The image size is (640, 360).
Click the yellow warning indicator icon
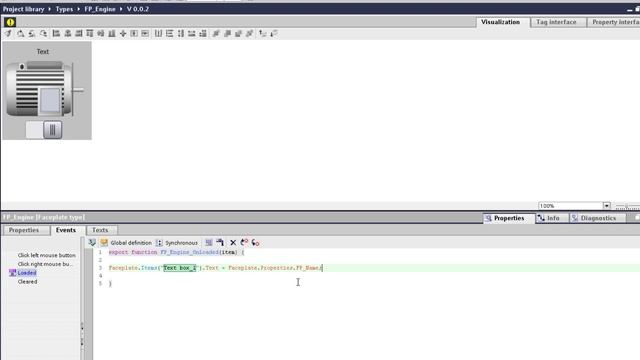tap(10, 22)
